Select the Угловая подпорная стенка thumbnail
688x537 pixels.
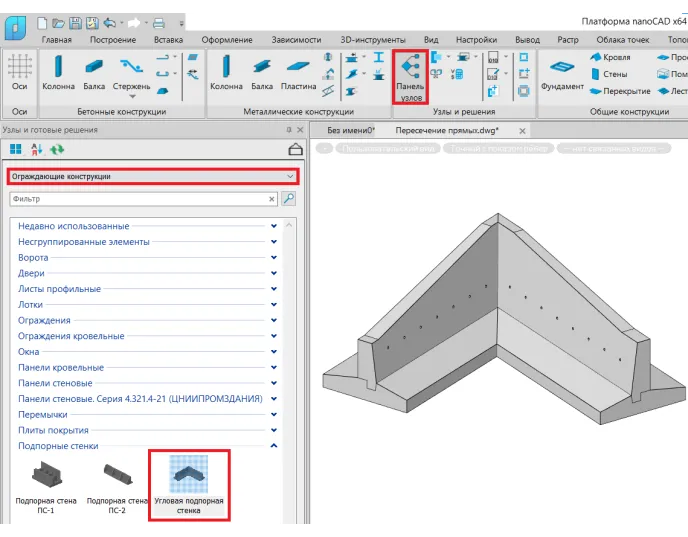click(189, 485)
